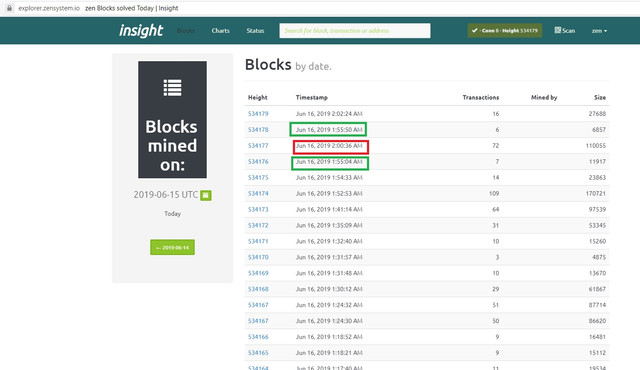Open block 534176
This screenshot has width=640, height=370.
258,162
